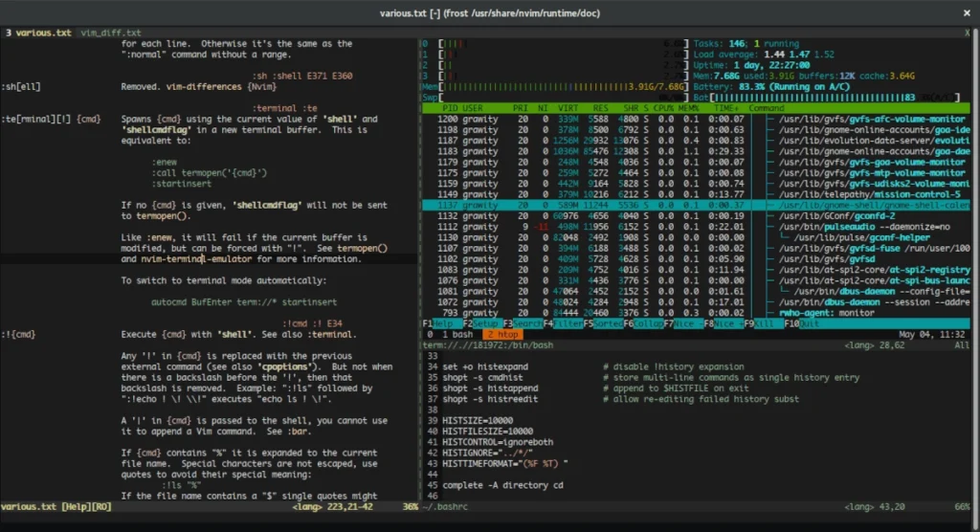Viewport: 980px width, 532px height.
Task: Sort htop by the MEM% column header
Action: 688,108
